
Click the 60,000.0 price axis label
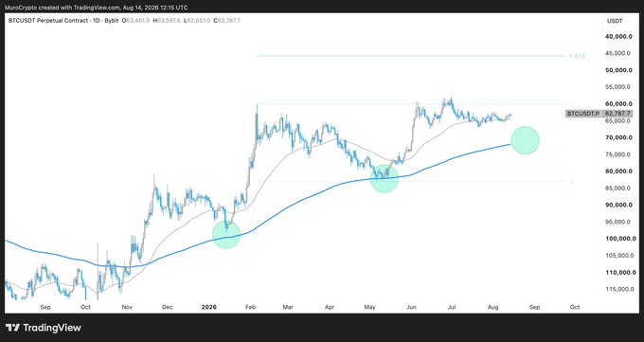[x=618, y=103]
